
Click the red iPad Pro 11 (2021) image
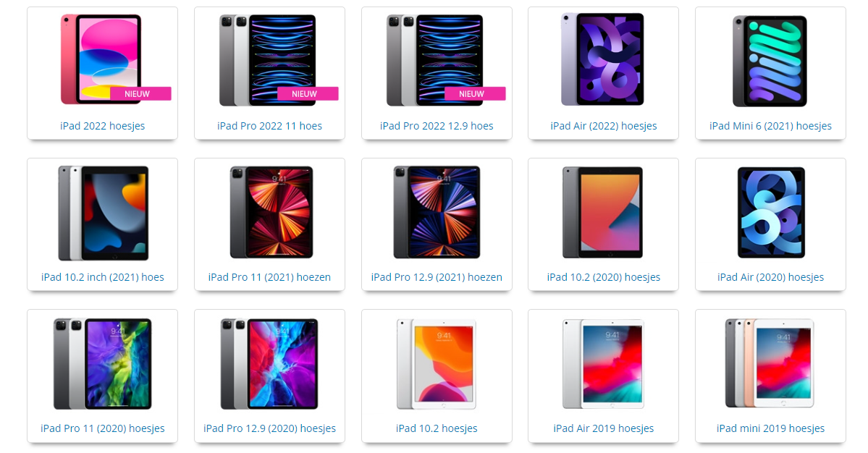pos(271,213)
